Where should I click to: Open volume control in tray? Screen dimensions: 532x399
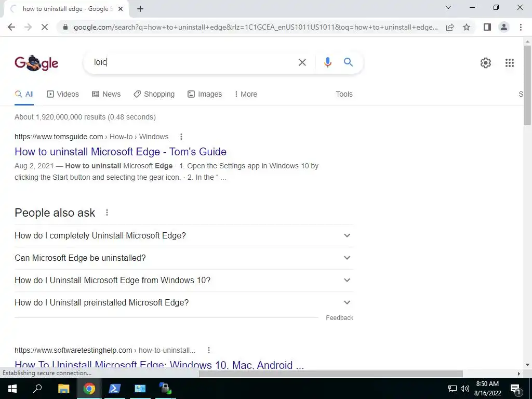click(x=465, y=389)
